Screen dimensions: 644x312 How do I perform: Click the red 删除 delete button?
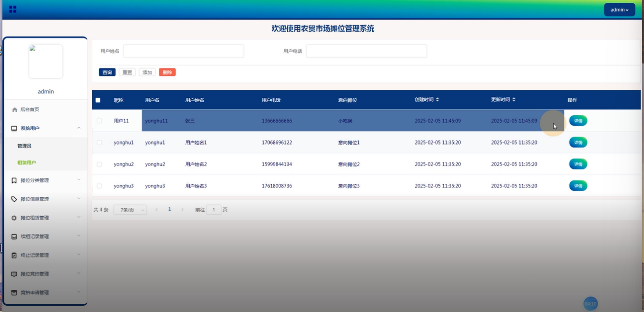point(167,72)
